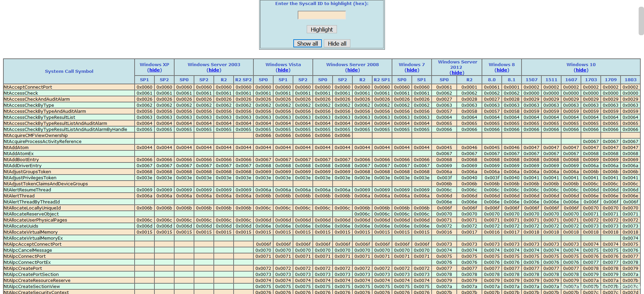The image size is (644, 294).
Task: Click the 8.1 column header
Action: (x=511, y=80)
